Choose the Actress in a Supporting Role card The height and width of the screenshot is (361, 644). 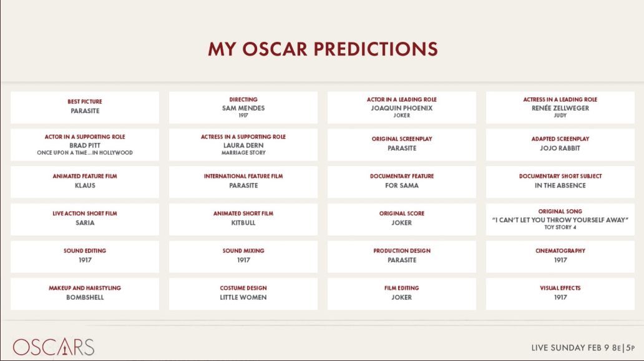tap(243, 144)
